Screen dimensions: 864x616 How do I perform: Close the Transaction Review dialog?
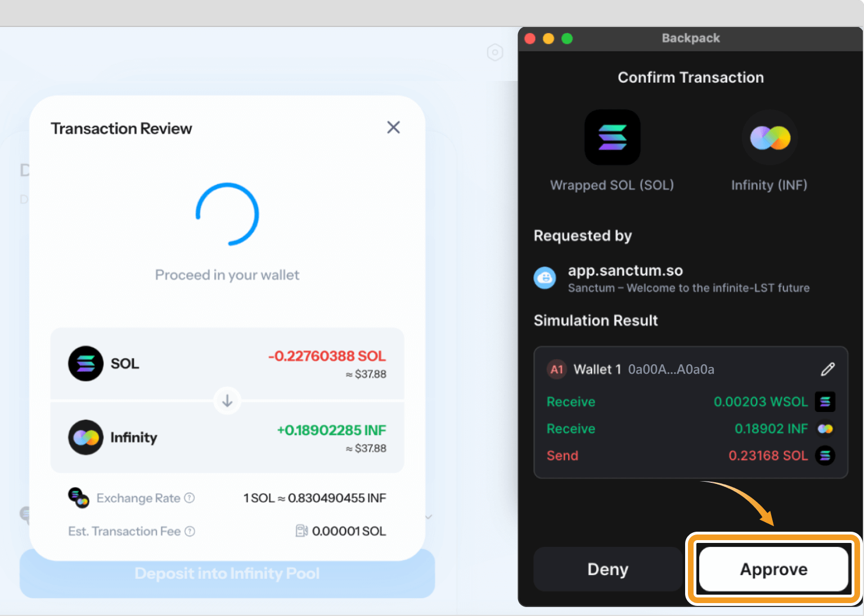(x=394, y=128)
